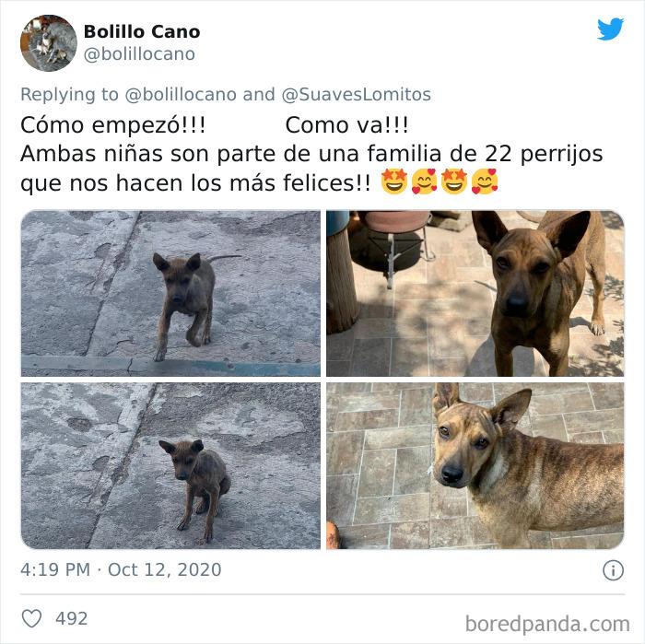
Task: Follow the @bolillocano mention in reply line
Action: coord(181,94)
